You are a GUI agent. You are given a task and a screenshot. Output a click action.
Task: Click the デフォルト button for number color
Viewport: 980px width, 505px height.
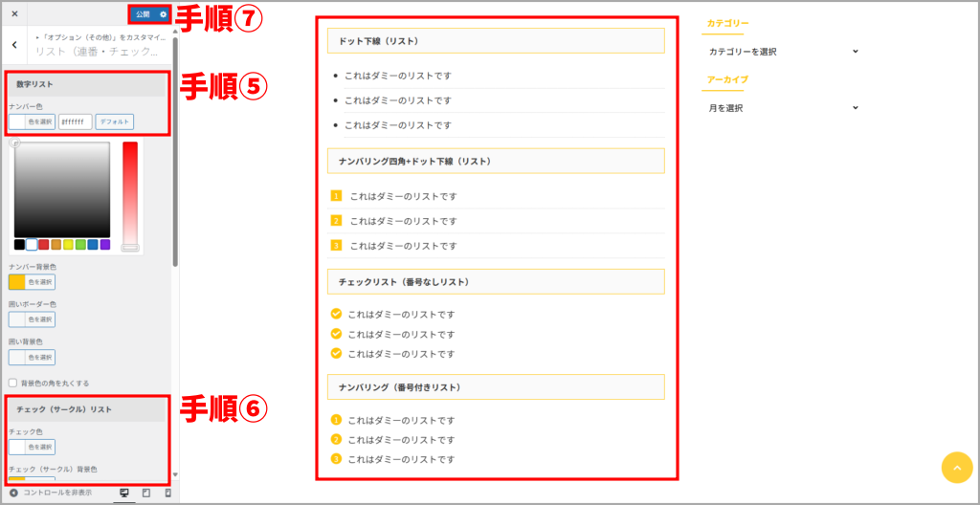[115, 121]
